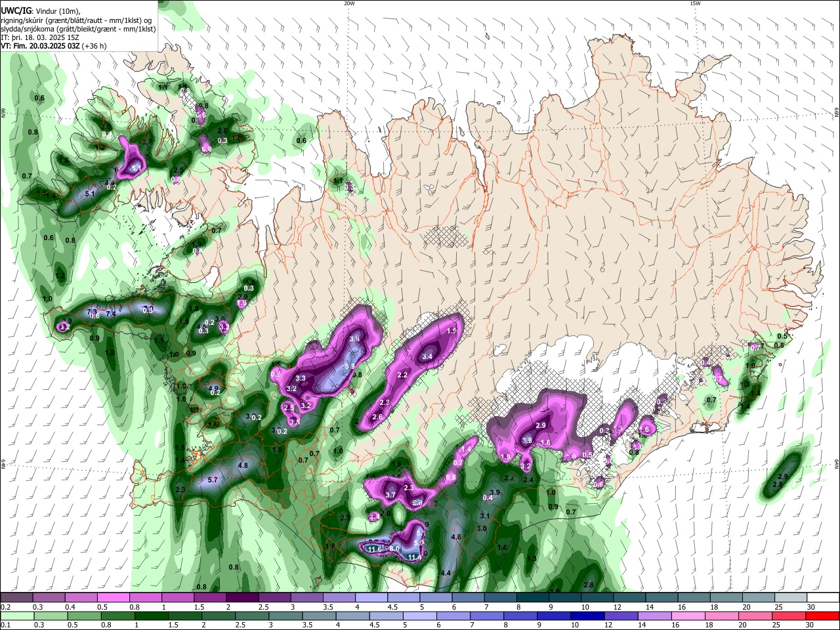
Task: Click bright red 30 swatch in rain scale
Action: point(823,616)
